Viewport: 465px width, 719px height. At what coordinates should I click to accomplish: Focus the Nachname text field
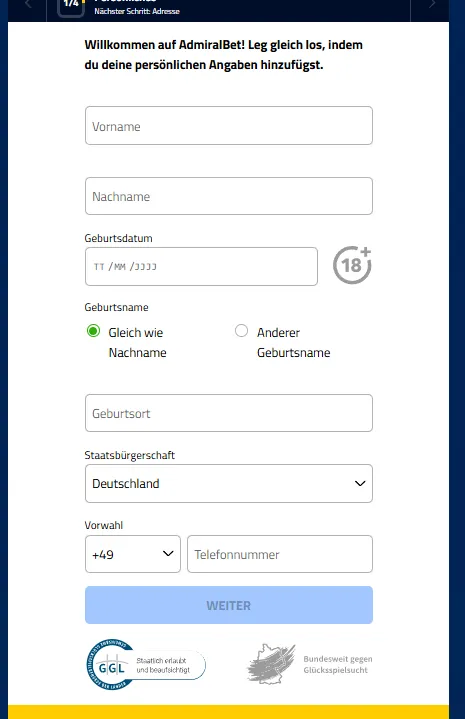pyautogui.click(x=228, y=196)
